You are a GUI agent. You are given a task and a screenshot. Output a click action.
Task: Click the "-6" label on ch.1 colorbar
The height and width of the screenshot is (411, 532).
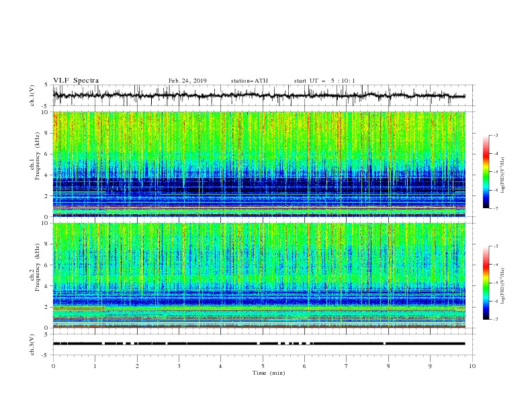click(495, 190)
